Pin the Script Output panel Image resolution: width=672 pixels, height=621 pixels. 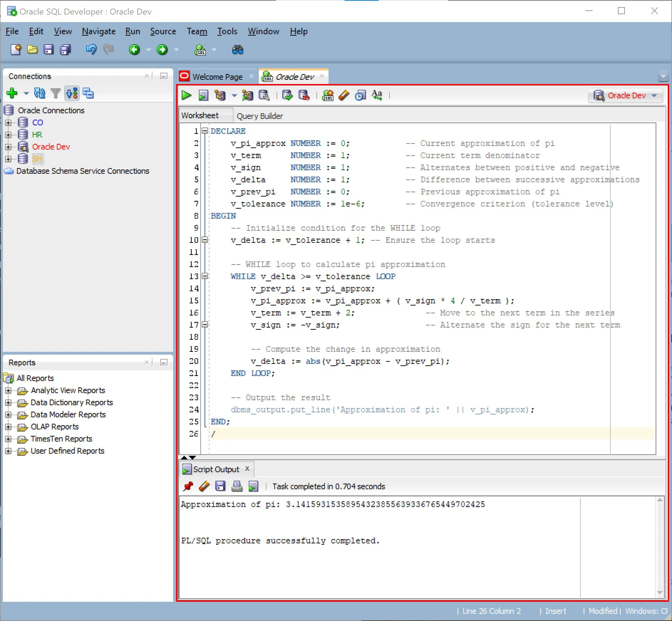click(x=188, y=486)
